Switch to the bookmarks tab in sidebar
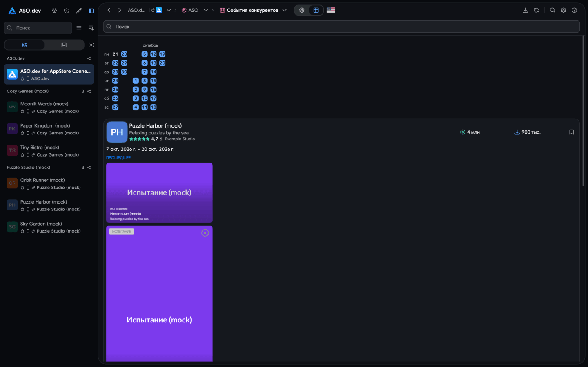588x367 pixels. 64,45
